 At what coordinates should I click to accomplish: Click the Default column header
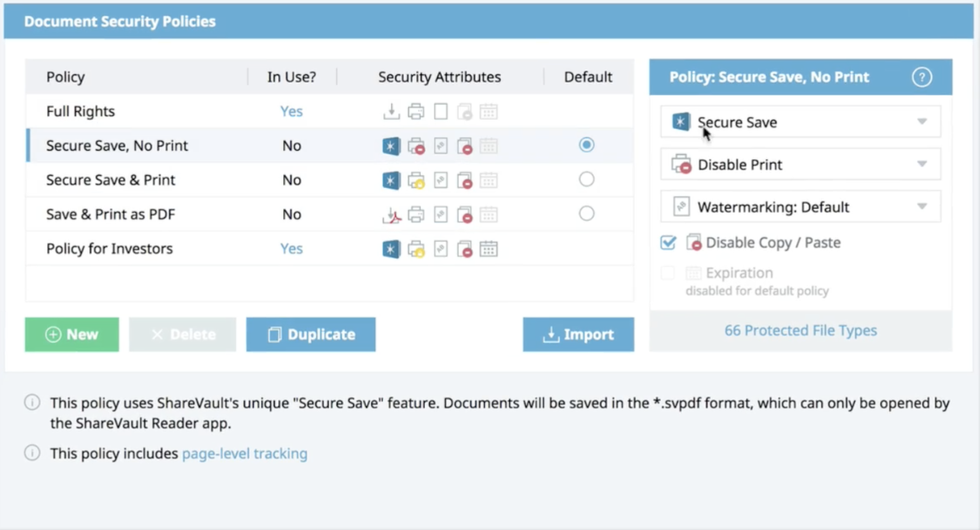click(x=588, y=77)
